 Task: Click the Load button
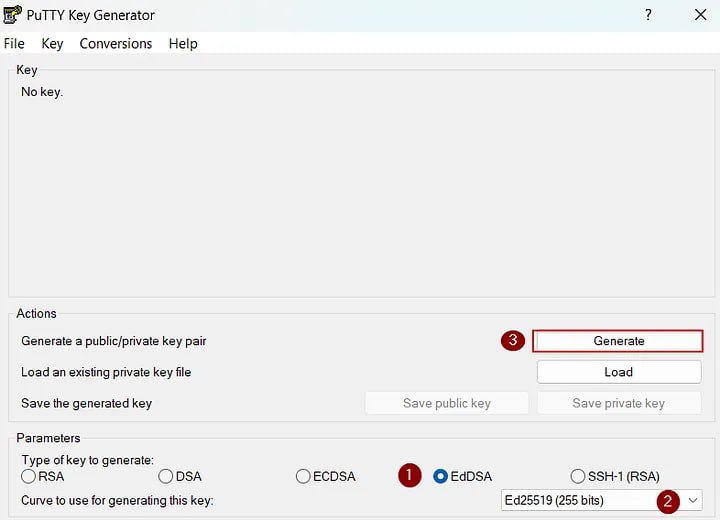(619, 372)
